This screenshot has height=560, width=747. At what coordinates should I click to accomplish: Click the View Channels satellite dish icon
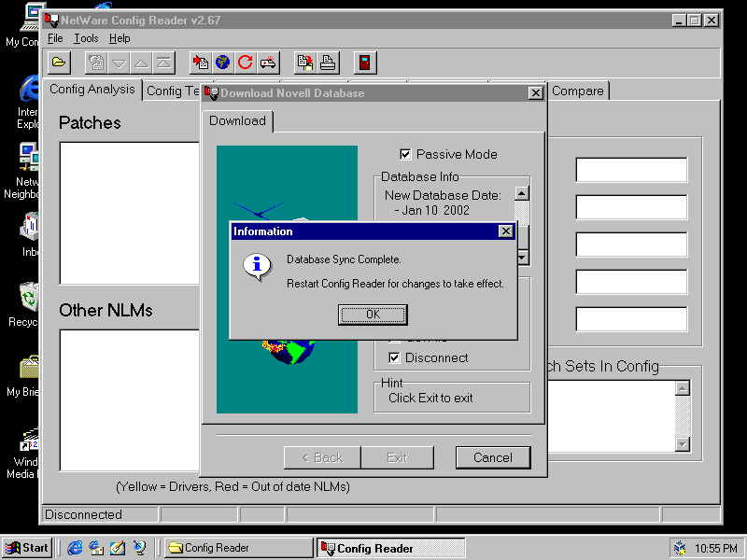(139, 548)
